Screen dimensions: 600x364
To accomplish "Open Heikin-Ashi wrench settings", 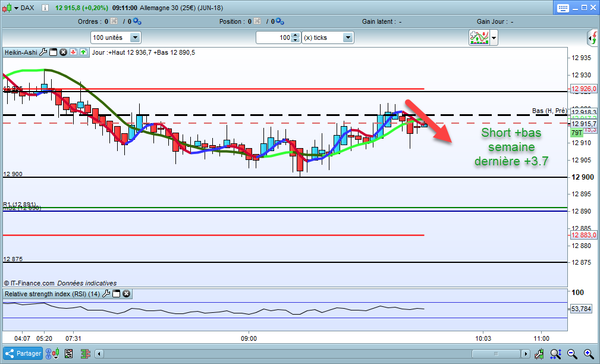I will tap(43, 52).
